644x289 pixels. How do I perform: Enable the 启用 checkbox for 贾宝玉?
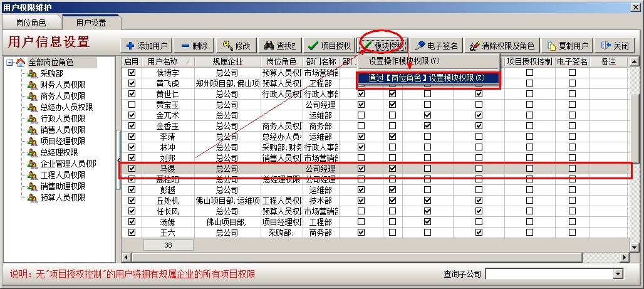coord(132,105)
